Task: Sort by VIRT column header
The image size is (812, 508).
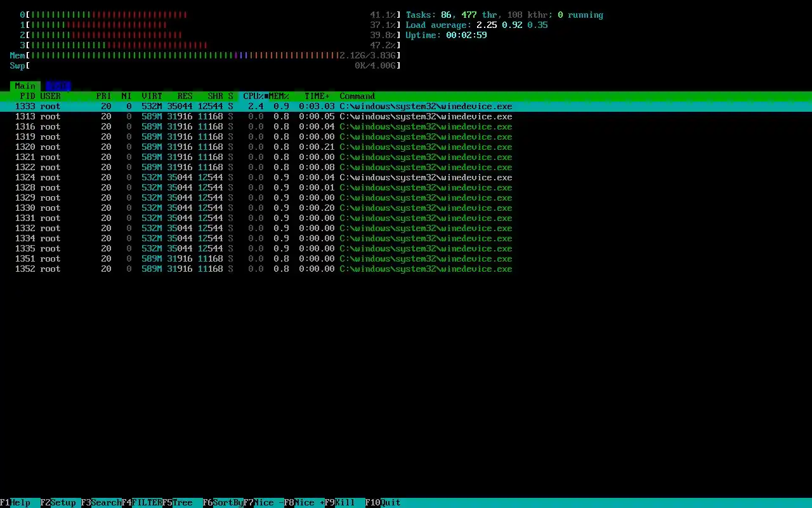Action: click(x=152, y=96)
